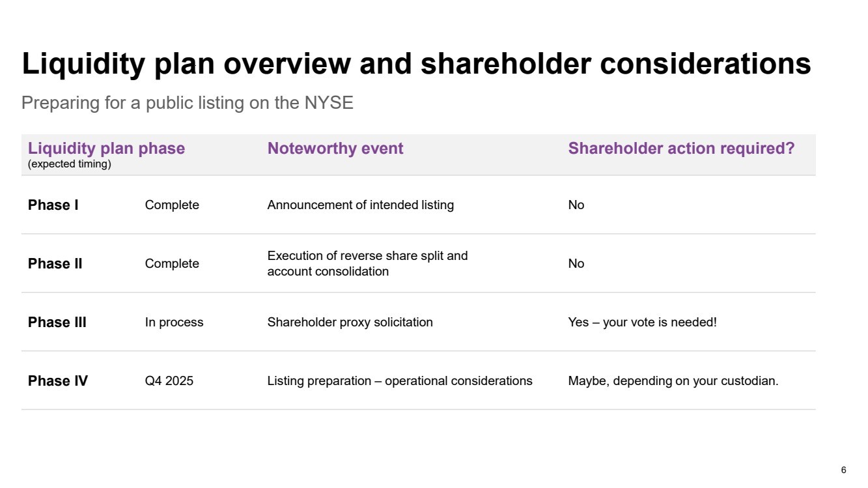Select the 'In process' status text
The height and width of the screenshot is (488, 868).
tap(174, 323)
